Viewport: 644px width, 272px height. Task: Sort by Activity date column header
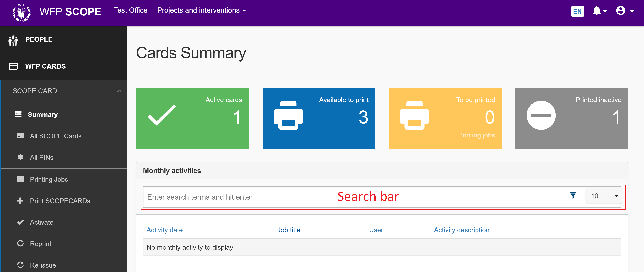pyautogui.click(x=164, y=230)
